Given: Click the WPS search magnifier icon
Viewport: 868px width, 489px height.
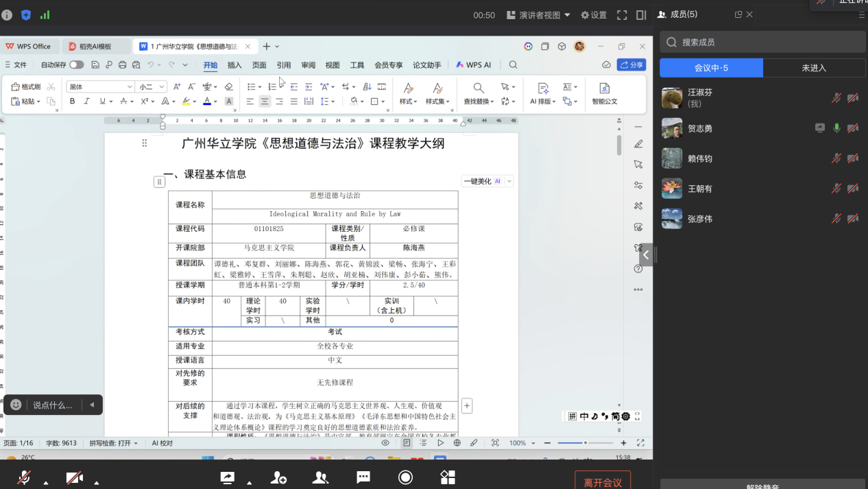Looking at the screenshot, I should [513, 65].
